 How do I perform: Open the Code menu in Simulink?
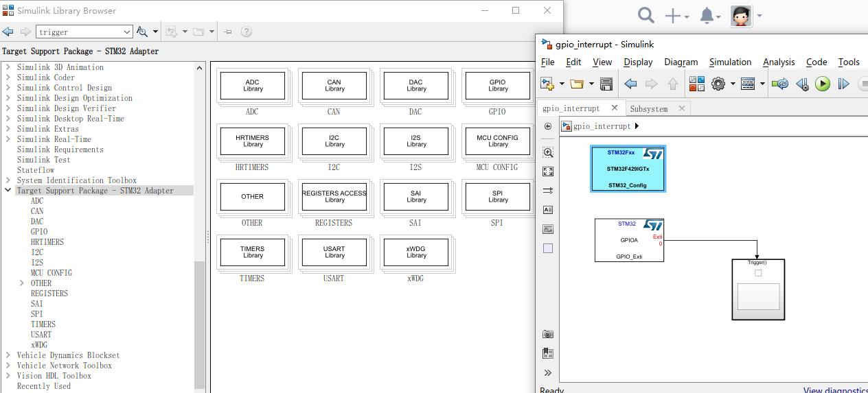click(x=816, y=62)
